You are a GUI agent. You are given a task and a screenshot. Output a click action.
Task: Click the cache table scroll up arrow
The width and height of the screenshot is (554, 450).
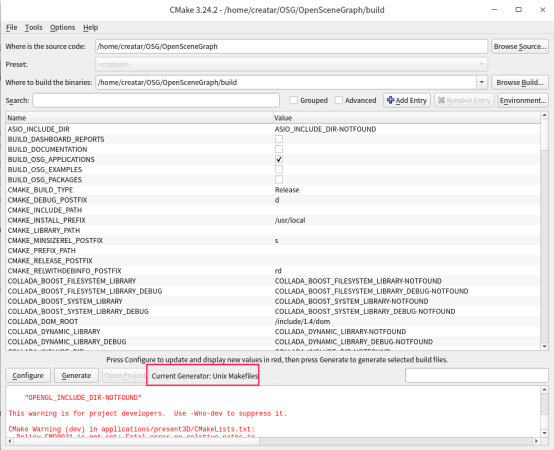544,115
